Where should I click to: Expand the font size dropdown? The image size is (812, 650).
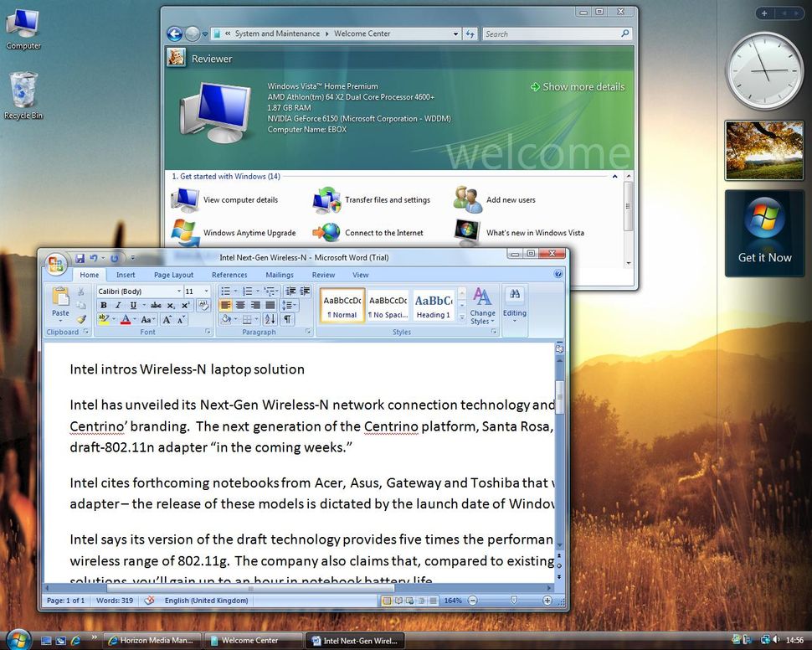(x=207, y=291)
